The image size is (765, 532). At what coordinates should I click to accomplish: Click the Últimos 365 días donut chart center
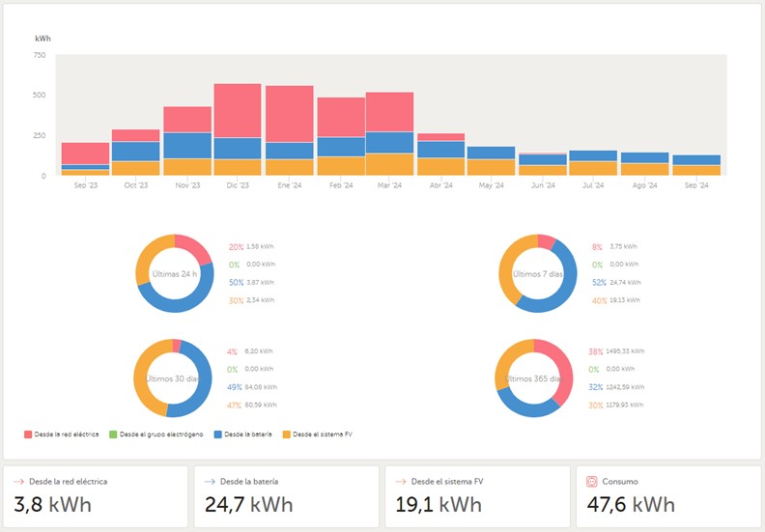[534, 378]
